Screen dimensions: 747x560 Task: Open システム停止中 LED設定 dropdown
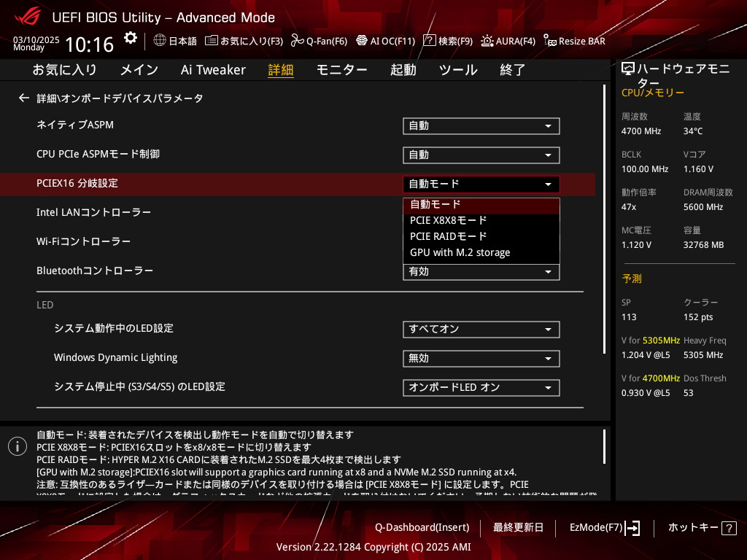point(481,388)
